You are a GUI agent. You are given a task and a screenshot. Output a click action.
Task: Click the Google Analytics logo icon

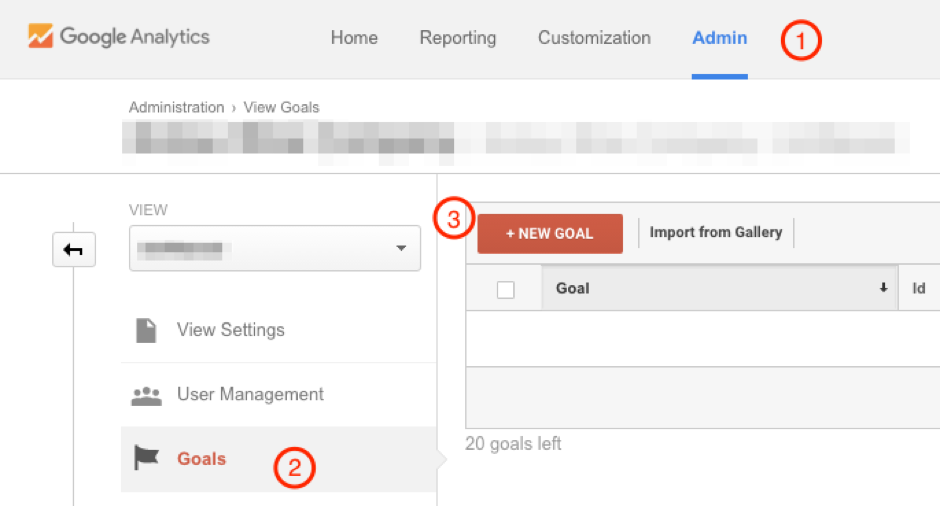tap(40, 38)
